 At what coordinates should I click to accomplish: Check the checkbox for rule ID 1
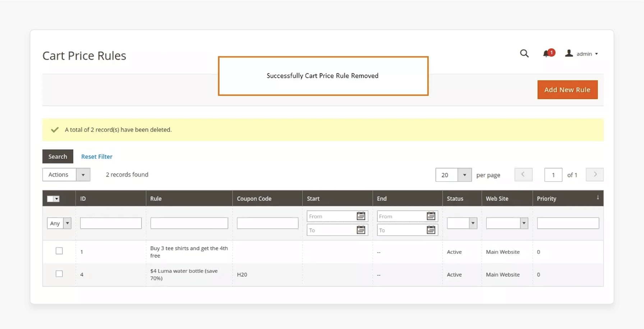point(59,251)
